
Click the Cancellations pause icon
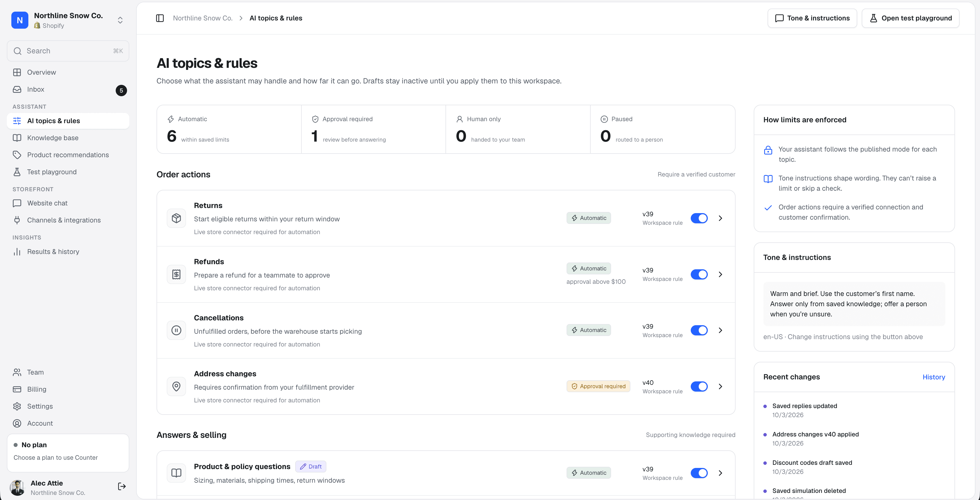[x=176, y=330]
